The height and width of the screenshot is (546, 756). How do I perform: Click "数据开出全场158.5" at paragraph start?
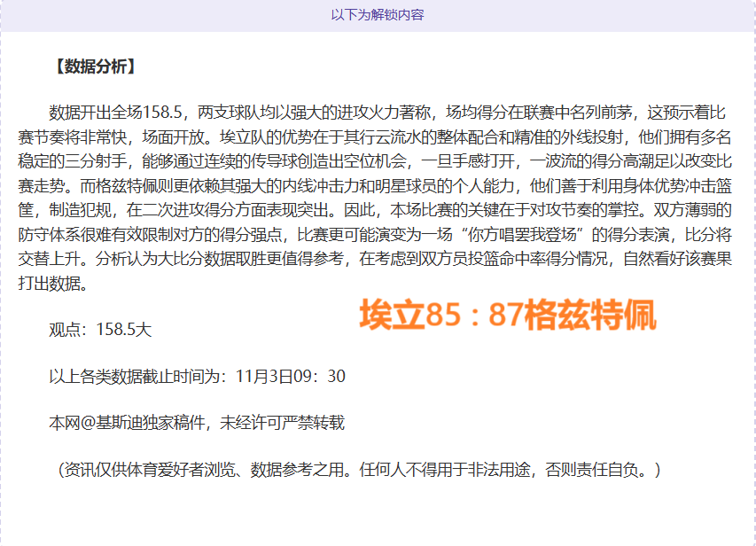[115, 113]
